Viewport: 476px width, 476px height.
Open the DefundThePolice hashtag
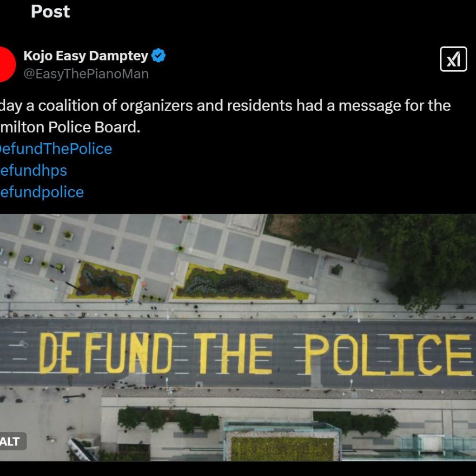coord(56,149)
